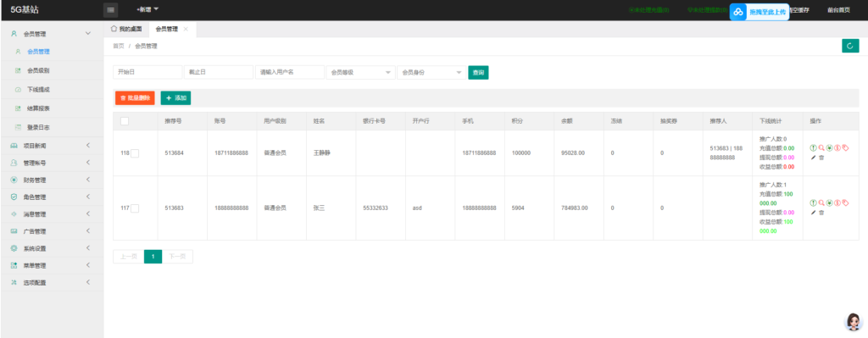Click the 5G基站 logo title

coord(25,10)
